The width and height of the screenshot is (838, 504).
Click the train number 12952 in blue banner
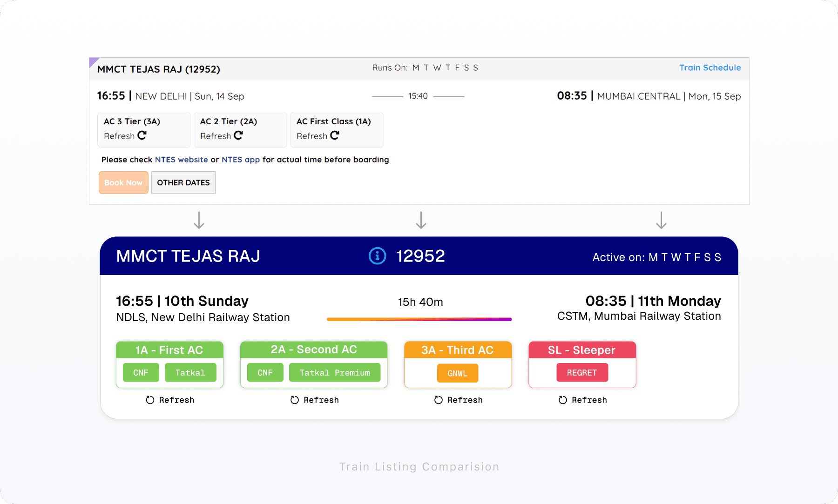(x=420, y=256)
